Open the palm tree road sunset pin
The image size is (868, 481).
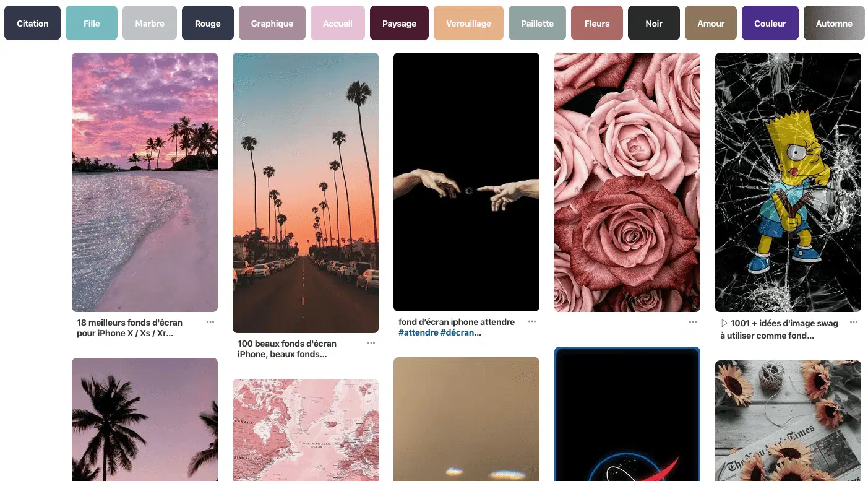[x=306, y=193]
